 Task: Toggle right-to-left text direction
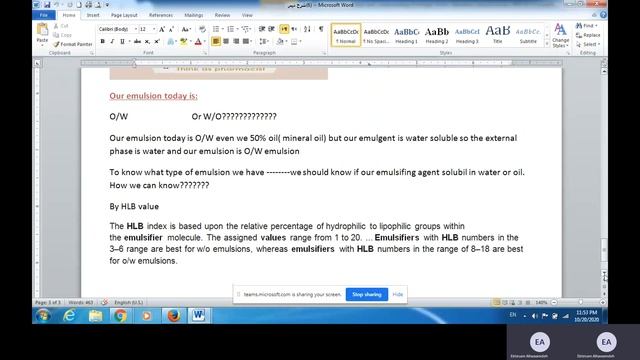(x=294, y=29)
